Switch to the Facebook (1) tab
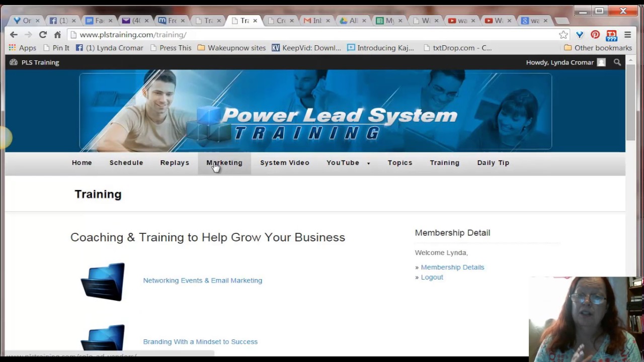The image size is (644, 362). (x=62, y=21)
